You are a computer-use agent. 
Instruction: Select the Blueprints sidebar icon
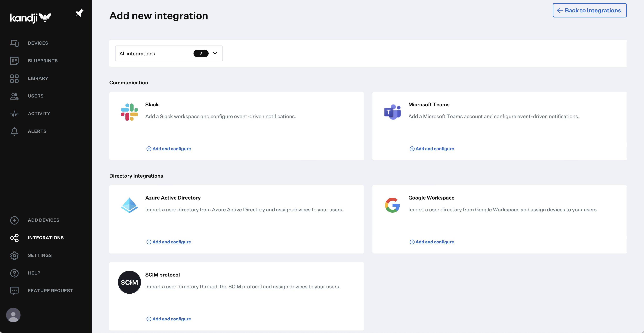14,60
